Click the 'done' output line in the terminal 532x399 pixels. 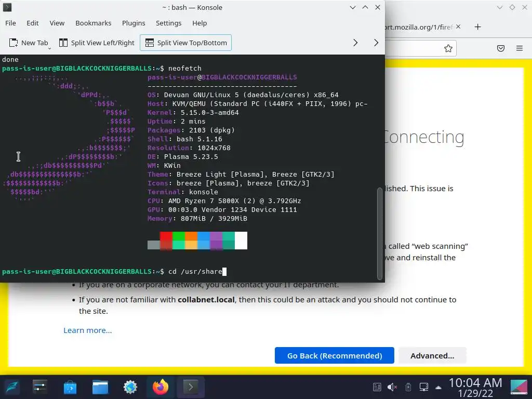coord(10,59)
